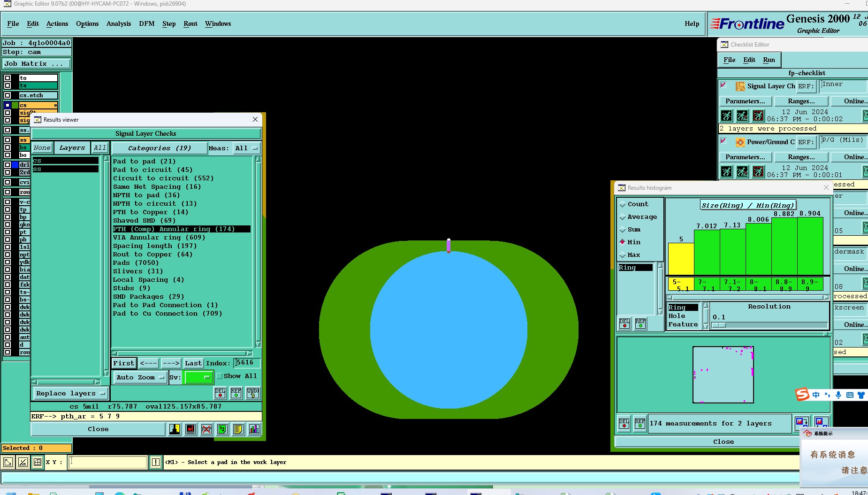Image resolution: width=868 pixels, height=495 pixels.
Task: Click the Power/Ground Check gear icon
Action: pos(740,142)
